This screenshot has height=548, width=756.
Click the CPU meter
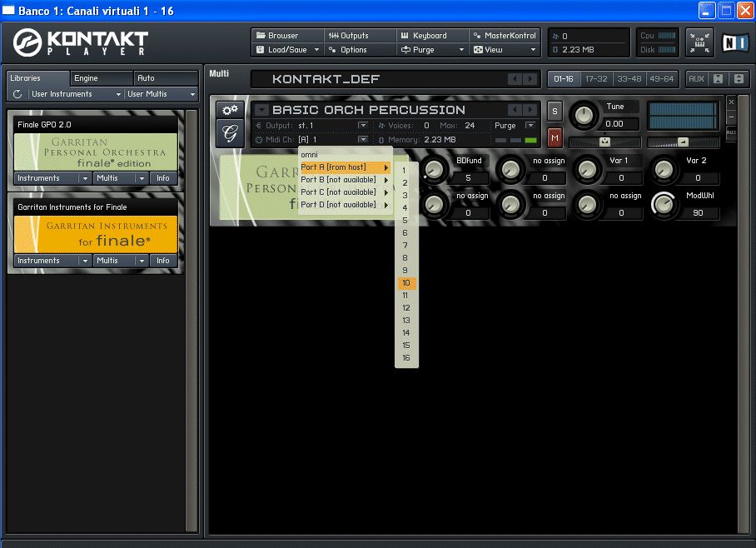click(667, 36)
